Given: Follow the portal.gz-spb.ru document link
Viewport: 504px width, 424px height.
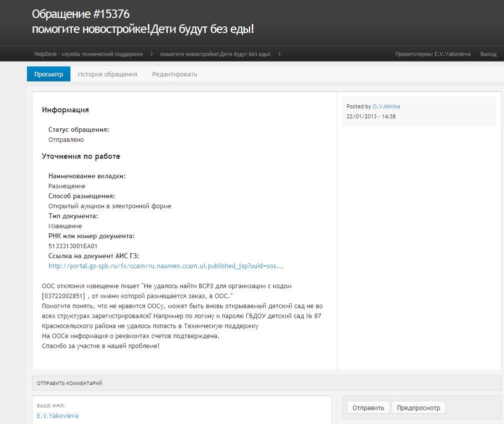Looking at the screenshot, I should coord(166,266).
